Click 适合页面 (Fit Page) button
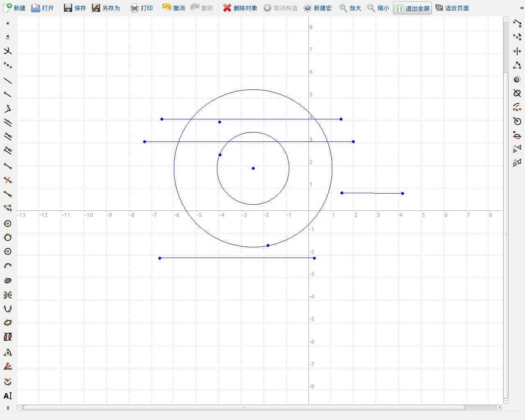 pyautogui.click(x=452, y=8)
